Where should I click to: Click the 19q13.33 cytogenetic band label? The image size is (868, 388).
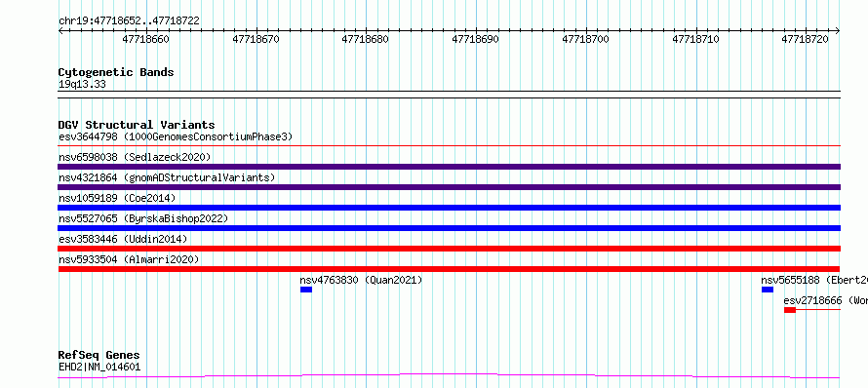pos(82,85)
